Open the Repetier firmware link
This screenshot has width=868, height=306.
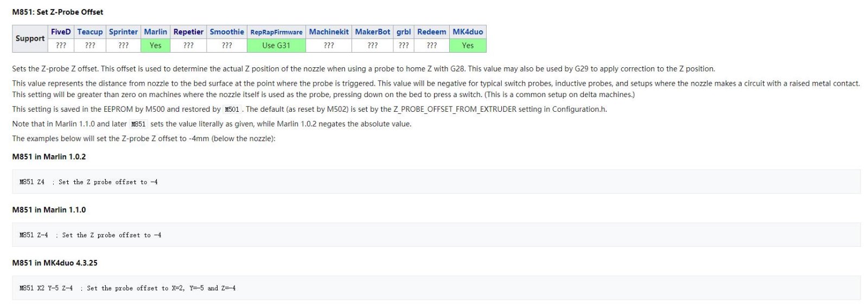click(x=188, y=32)
